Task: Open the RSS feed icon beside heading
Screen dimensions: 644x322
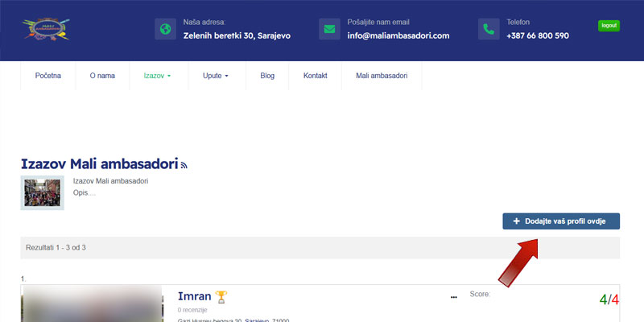Action: (184, 165)
